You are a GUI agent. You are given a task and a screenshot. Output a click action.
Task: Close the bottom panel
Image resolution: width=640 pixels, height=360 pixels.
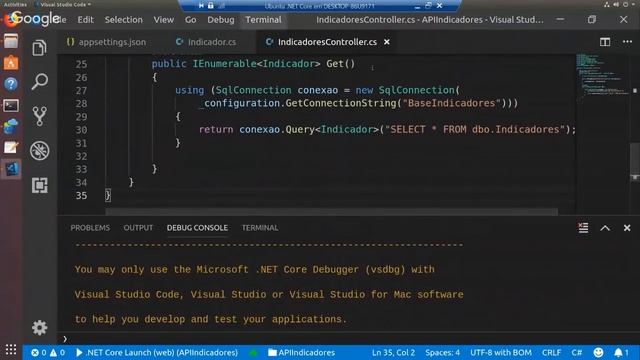[627, 228]
